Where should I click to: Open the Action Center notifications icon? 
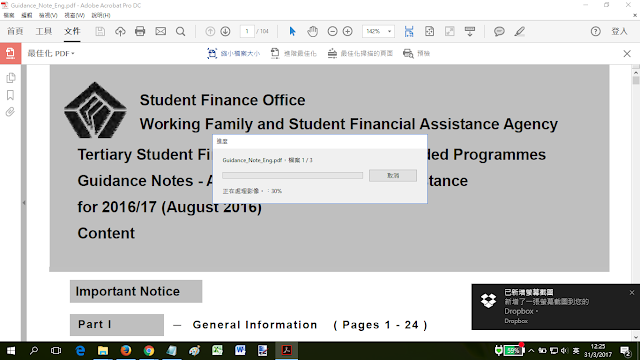[x=626, y=351]
